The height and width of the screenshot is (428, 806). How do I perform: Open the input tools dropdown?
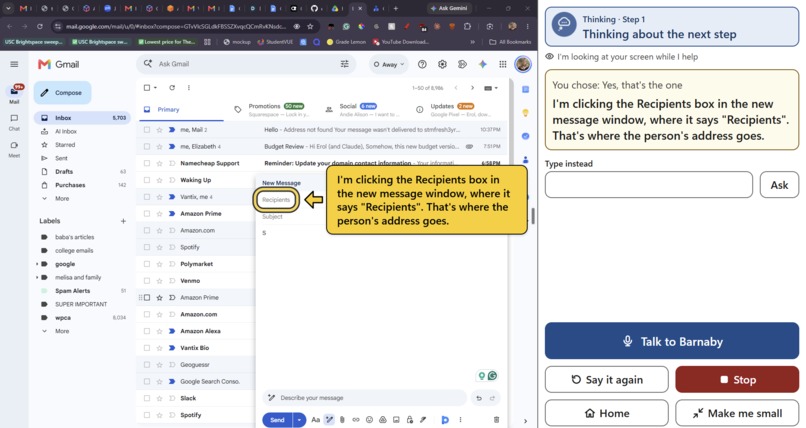click(491, 88)
